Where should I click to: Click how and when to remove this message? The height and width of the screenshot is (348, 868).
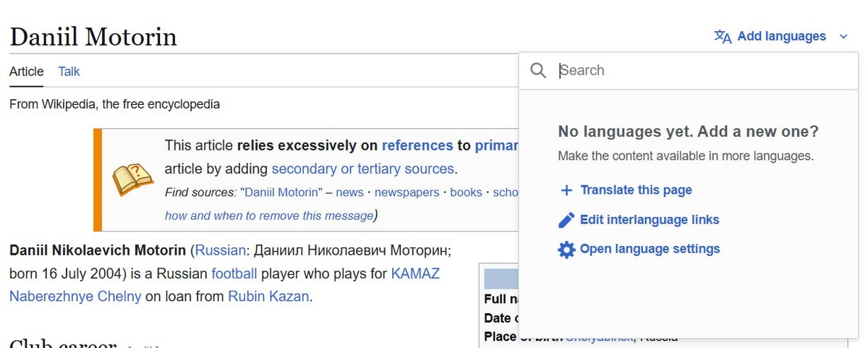click(269, 216)
